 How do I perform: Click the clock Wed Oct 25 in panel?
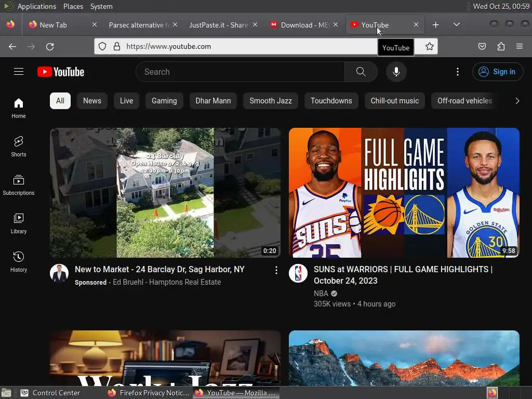(x=501, y=6)
